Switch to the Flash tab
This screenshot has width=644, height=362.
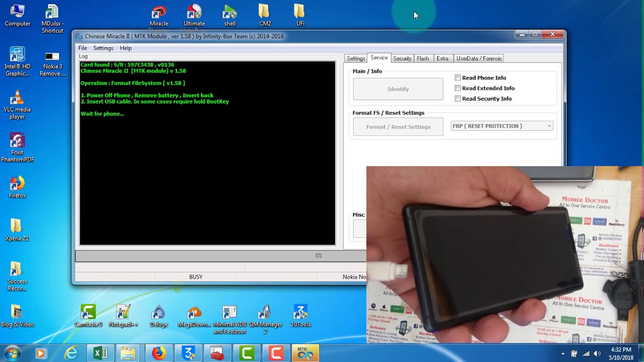[x=423, y=58]
